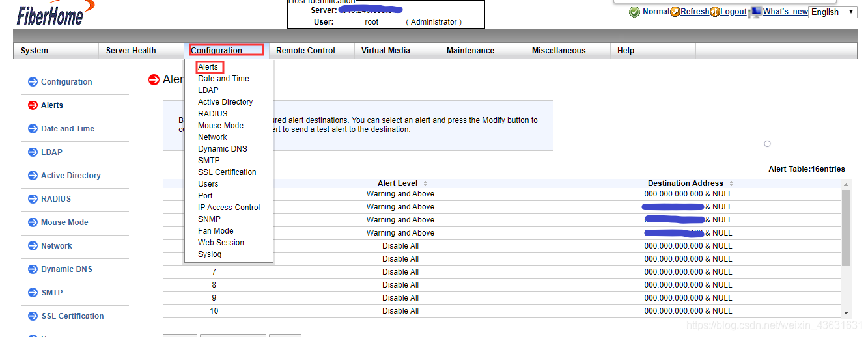This screenshot has width=868, height=337.
Task: Open the Configuration menu
Action: [x=226, y=50]
